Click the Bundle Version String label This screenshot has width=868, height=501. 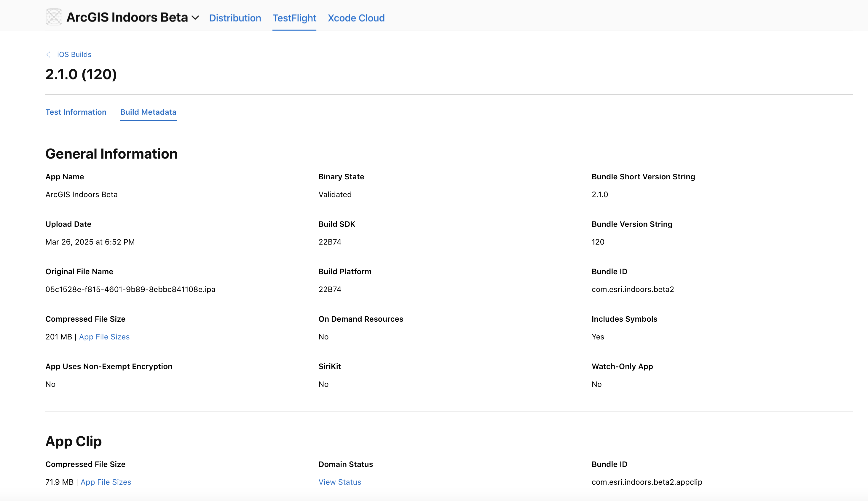(x=632, y=224)
